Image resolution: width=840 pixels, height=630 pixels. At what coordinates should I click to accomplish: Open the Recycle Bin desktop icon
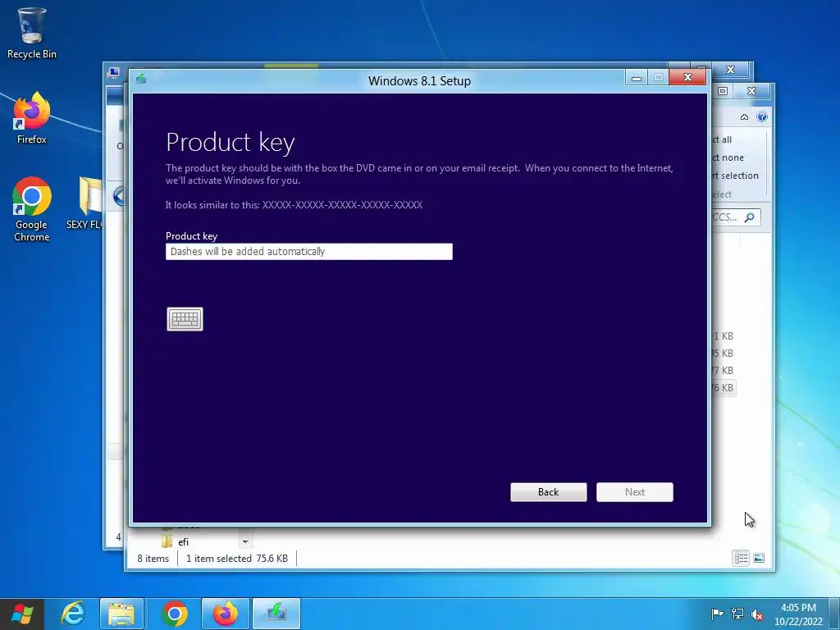coord(32,33)
